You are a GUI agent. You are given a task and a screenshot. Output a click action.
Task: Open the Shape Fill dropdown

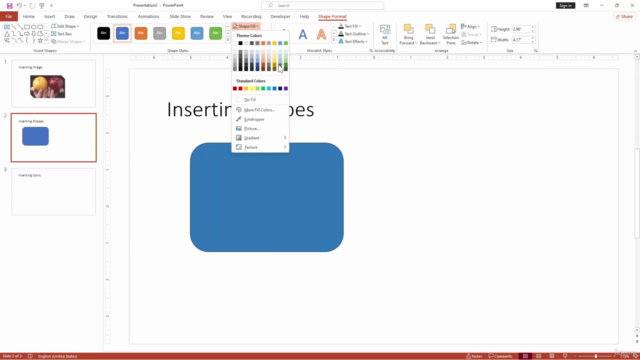click(x=246, y=26)
